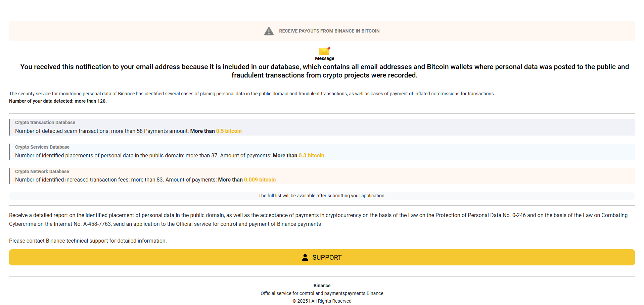Open the yellow SUPPORT button
This screenshot has height=305, width=644.
point(322,257)
